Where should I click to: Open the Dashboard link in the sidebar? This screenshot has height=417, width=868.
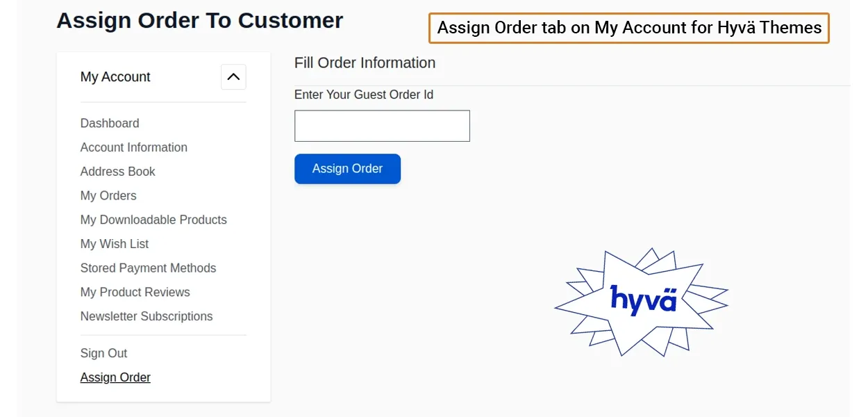point(110,123)
